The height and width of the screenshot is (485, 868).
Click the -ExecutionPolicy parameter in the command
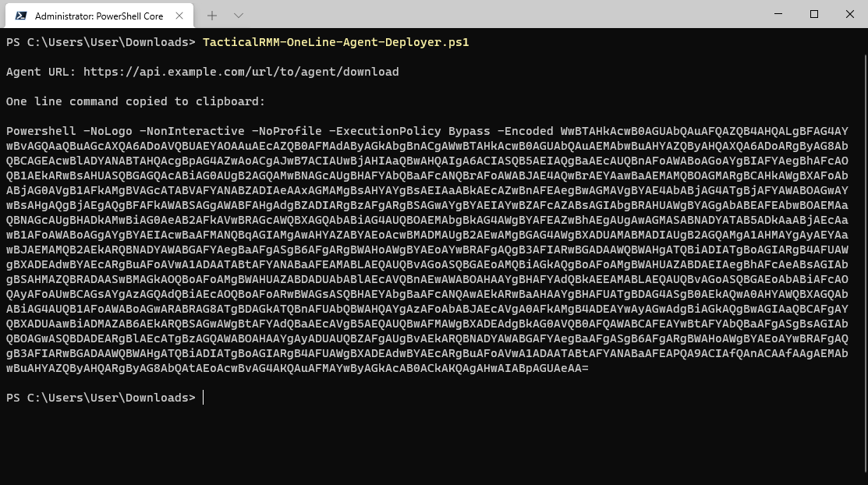384,131
